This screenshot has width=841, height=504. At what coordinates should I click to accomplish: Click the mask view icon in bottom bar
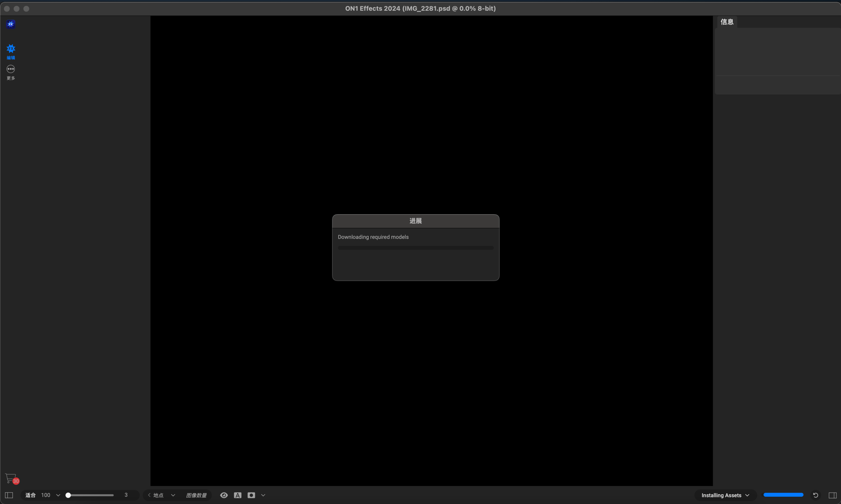click(251, 495)
